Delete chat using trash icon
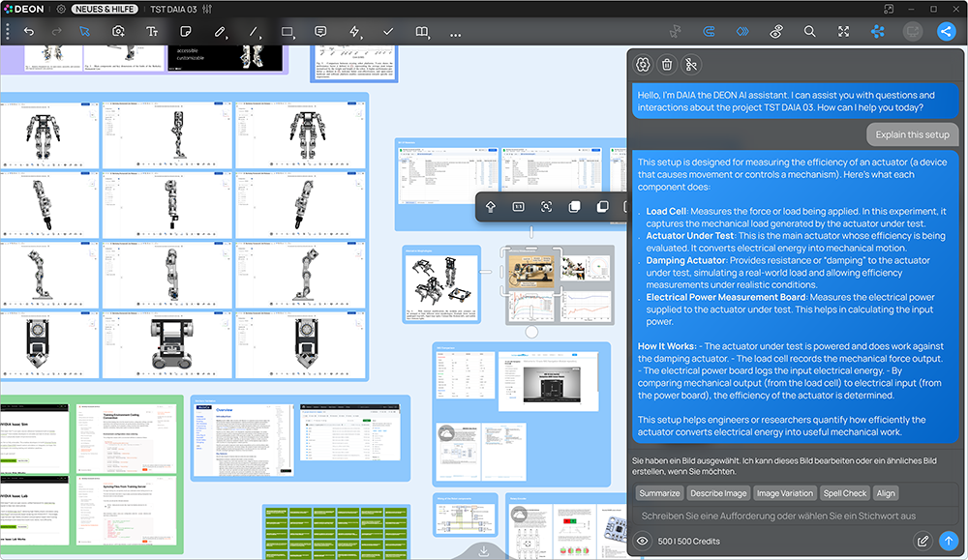Viewport: 968px width, 560px height. pyautogui.click(x=667, y=65)
